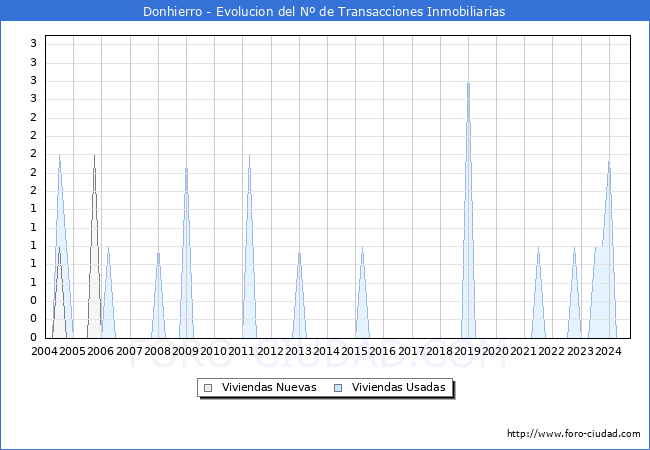
Task: Click the tallest 2019 used-homes peak
Action: [x=468, y=210]
